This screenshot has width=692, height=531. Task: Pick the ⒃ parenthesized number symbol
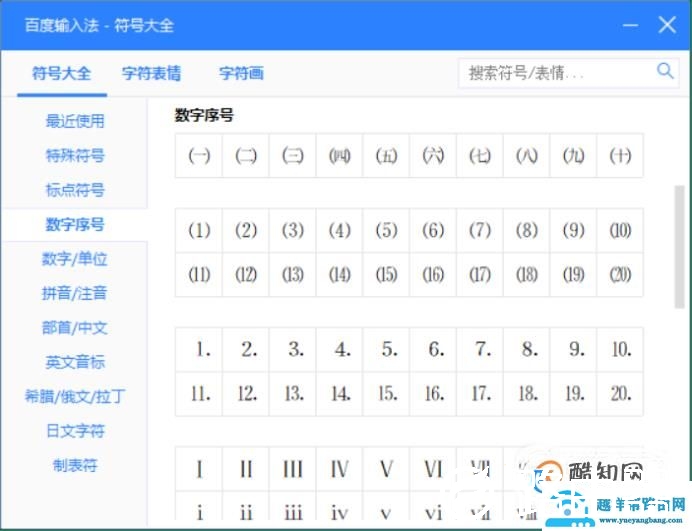(x=433, y=275)
